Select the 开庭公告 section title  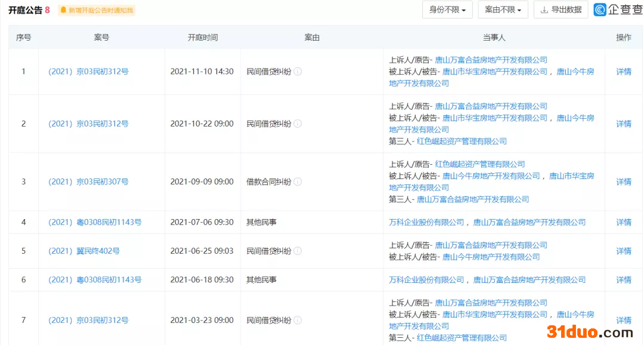coord(25,10)
